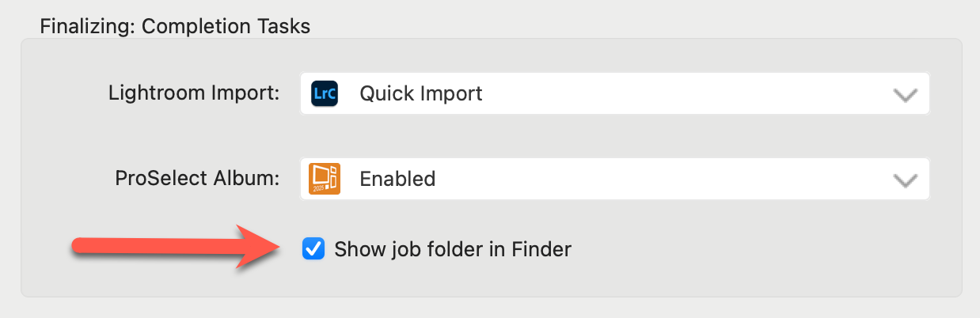This screenshot has width=980, height=318.
Task: Expand the ProSelect Album dropdown chevron
Action: (x=905, y=180)
